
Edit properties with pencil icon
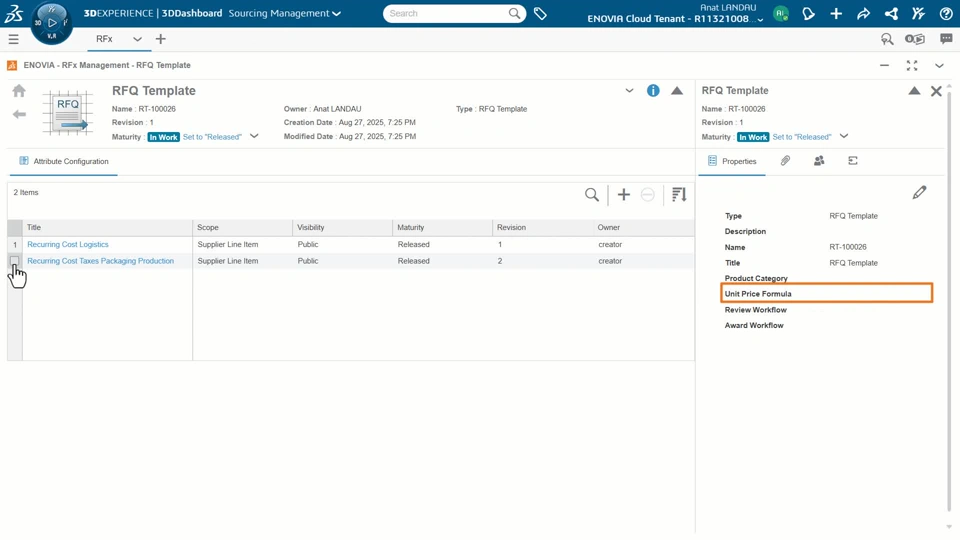tap(919, 193)
